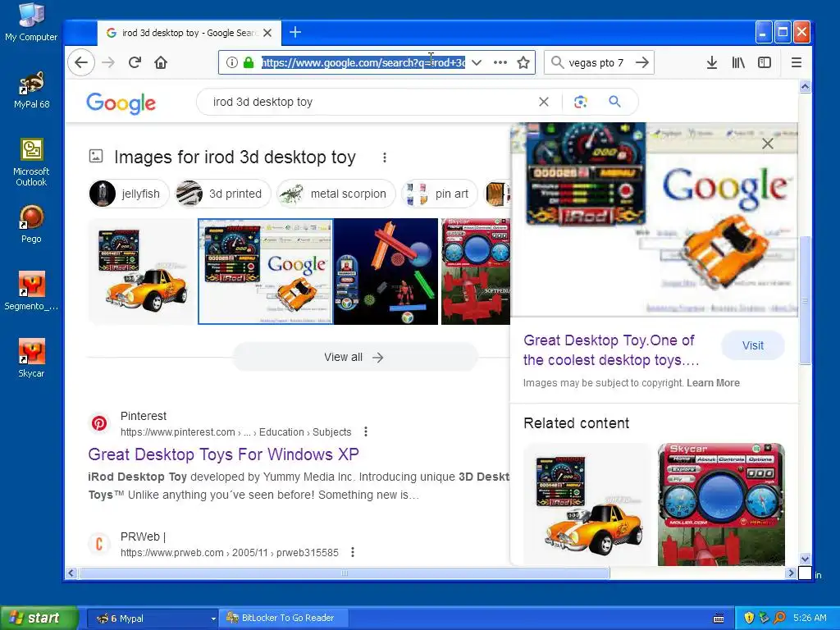Filter images by jellyfish chip

click(129, 194)
